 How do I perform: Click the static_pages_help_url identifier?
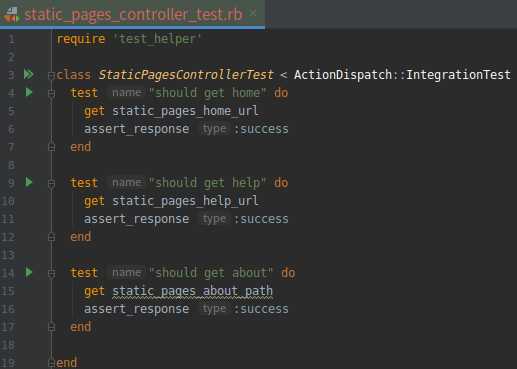pyautogui.click(x=185, y=201)
